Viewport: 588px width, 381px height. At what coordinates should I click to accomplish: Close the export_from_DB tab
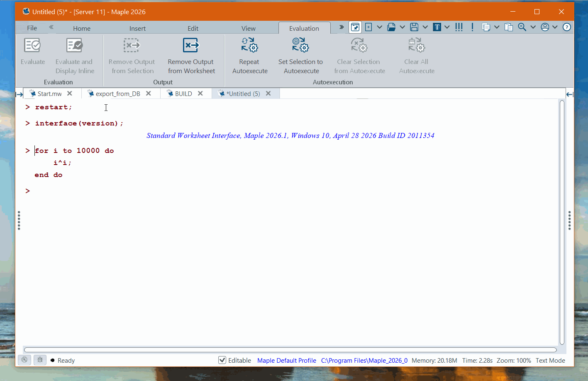tap(148, 93)
